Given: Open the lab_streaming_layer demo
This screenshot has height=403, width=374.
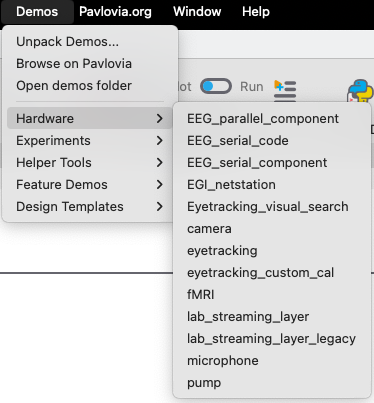Looking at the screenshot, I should pyautogui.click(x=272, y=317).
